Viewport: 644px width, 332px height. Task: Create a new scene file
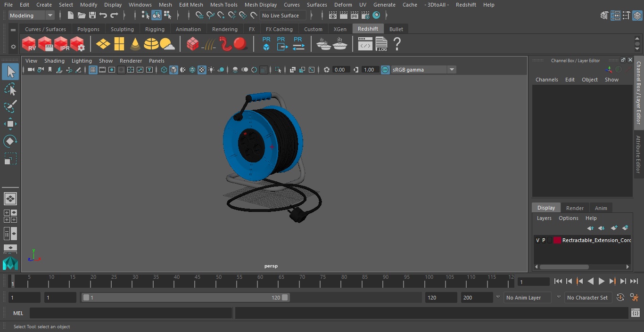[x=70, y=16]
